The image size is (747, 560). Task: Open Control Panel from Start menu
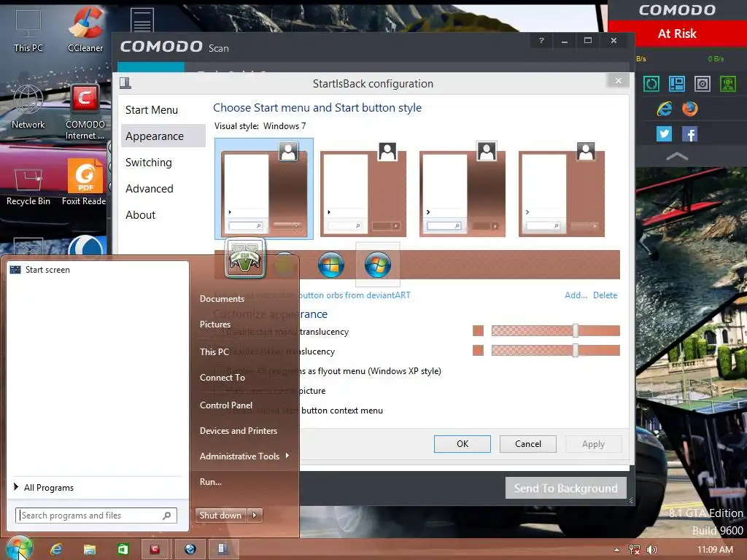[x=226, y=405]
